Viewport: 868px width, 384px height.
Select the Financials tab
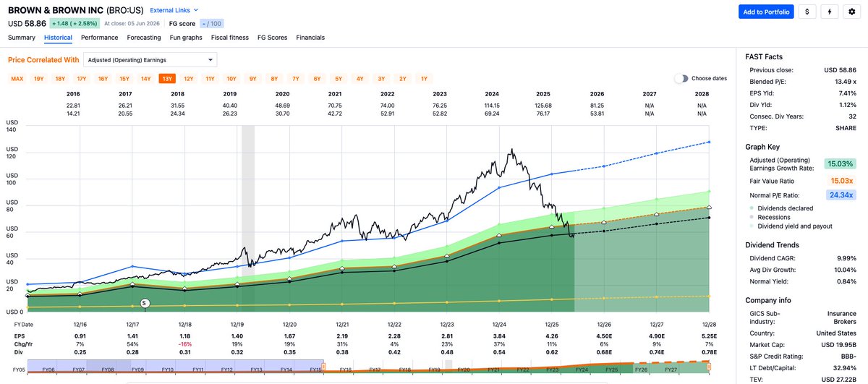click(310, 37)
